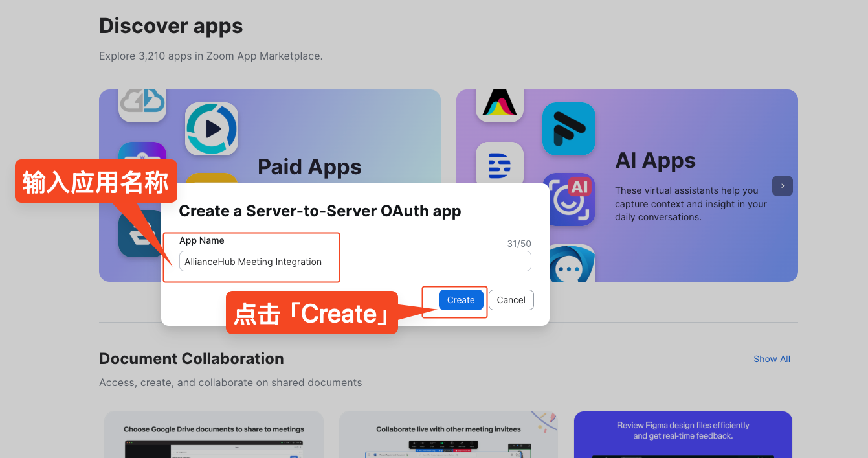Click the blue striped D app icon
868x458 pixels.
pyautogui.click(x=499, y=163)
